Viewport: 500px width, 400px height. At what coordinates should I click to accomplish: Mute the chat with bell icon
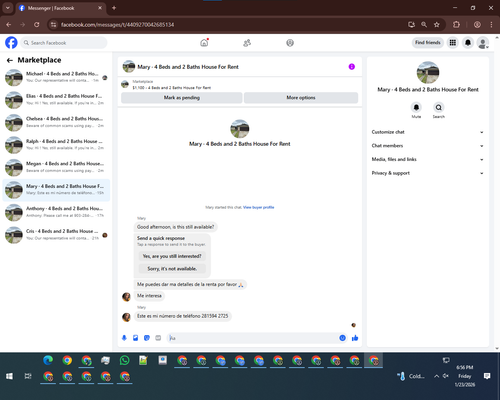416,107
